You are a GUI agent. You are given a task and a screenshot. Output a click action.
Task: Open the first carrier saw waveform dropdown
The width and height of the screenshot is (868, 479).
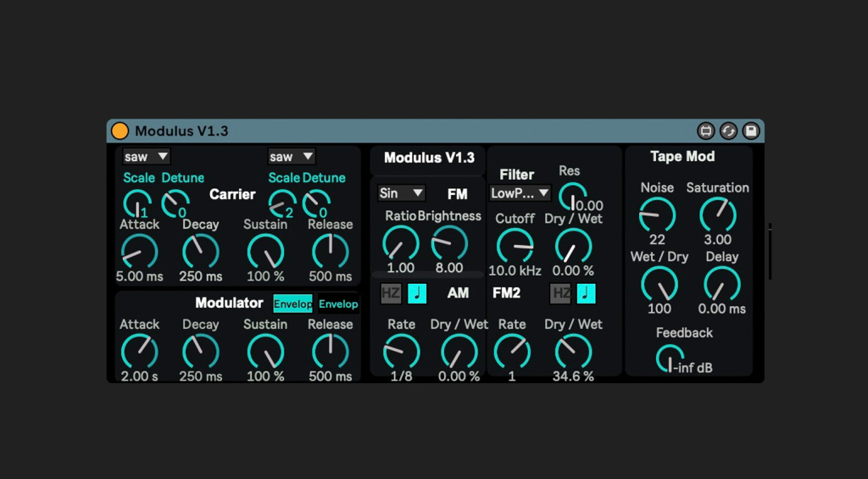pyautogui.click(x=146, y=157)
